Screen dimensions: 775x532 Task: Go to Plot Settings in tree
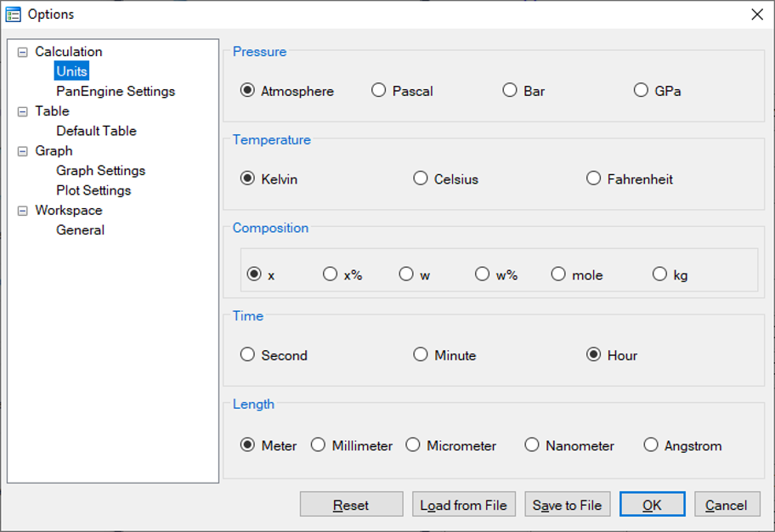click(x=93, y=190)
